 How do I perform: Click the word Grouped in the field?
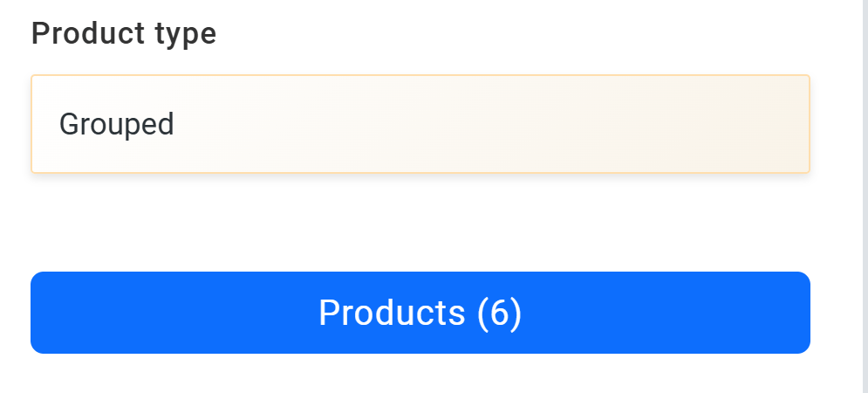tap(117, 125)
